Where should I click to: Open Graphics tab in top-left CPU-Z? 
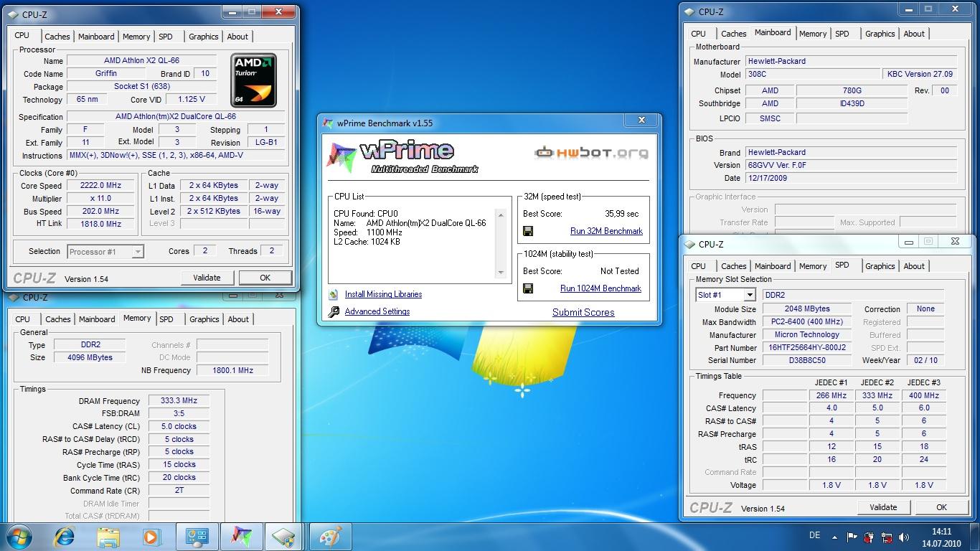click(204, 37)
